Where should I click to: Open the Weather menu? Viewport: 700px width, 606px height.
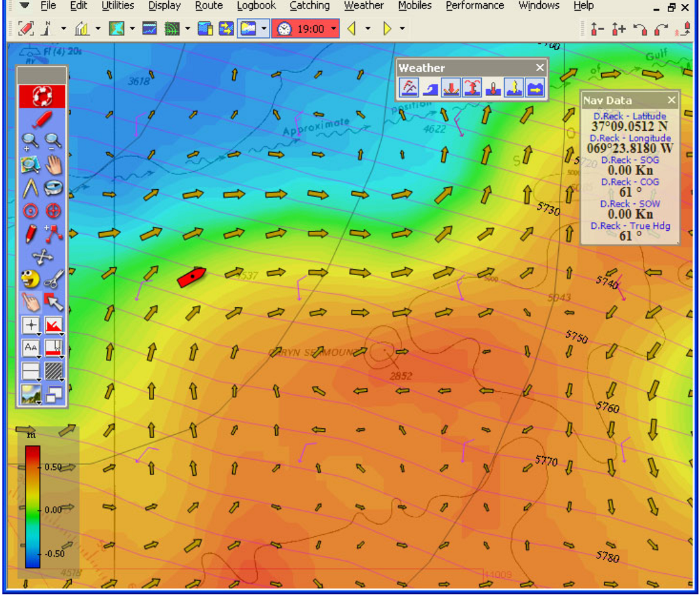tap(363, 6)
